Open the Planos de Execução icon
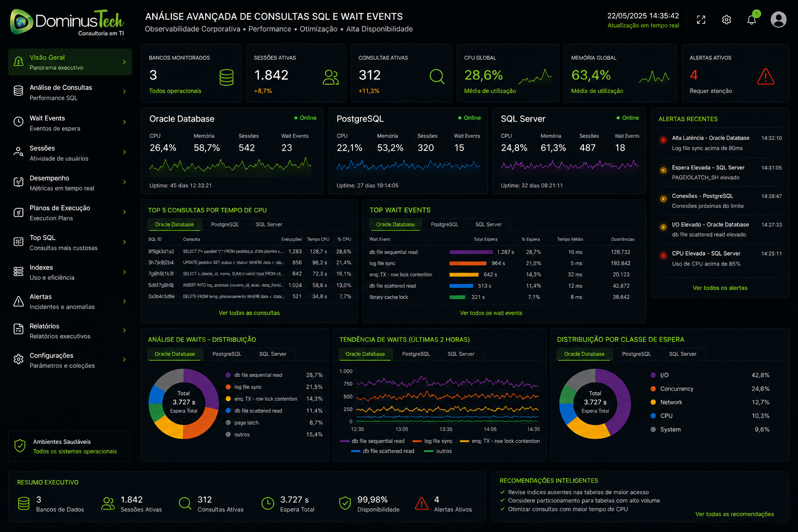Viewport: 798px width, 532px height. click(19, 212)
